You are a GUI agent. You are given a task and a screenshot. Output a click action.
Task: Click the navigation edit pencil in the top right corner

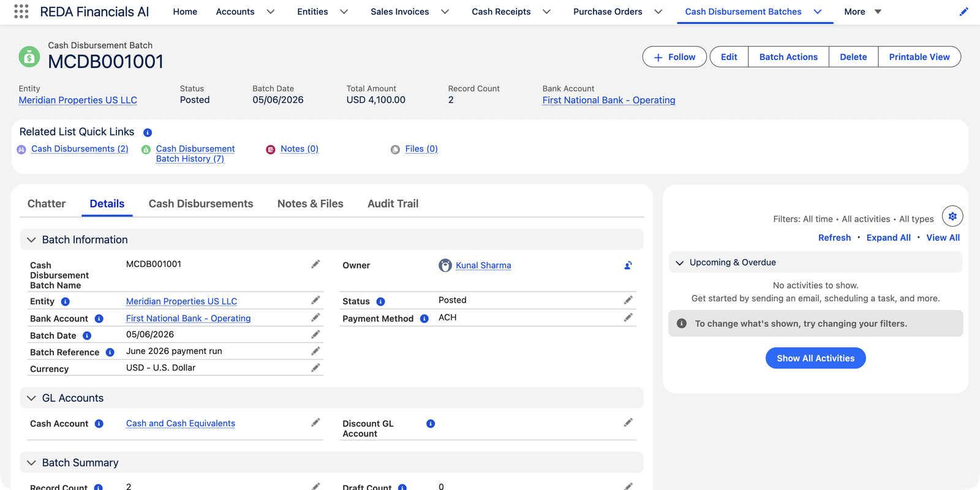[x=963, y=12]
